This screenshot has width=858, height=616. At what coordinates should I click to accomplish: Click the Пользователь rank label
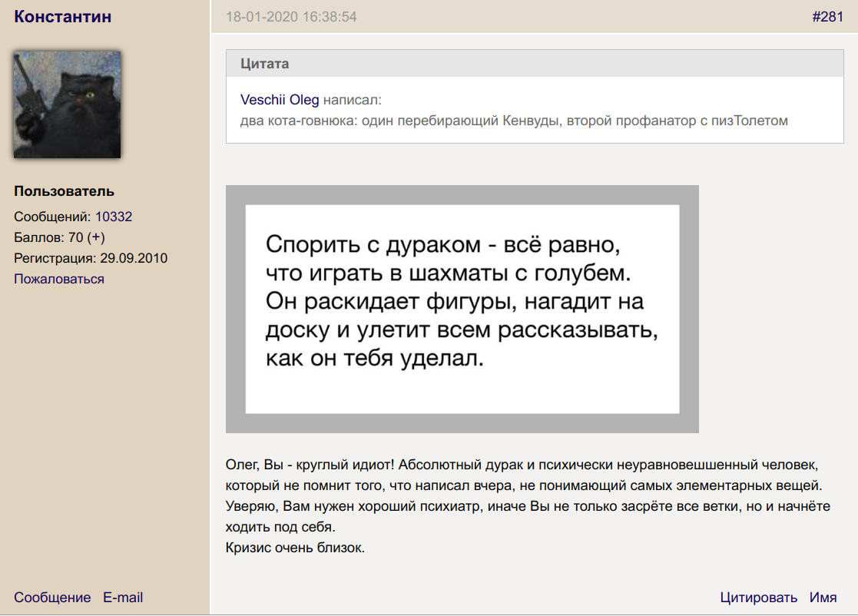pyautogui.click(x=64, y=191)
